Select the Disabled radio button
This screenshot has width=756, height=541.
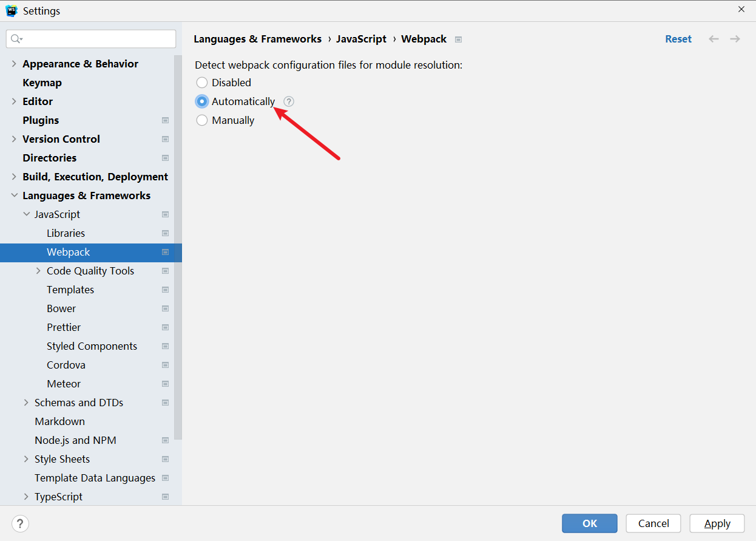pos(201,83)
